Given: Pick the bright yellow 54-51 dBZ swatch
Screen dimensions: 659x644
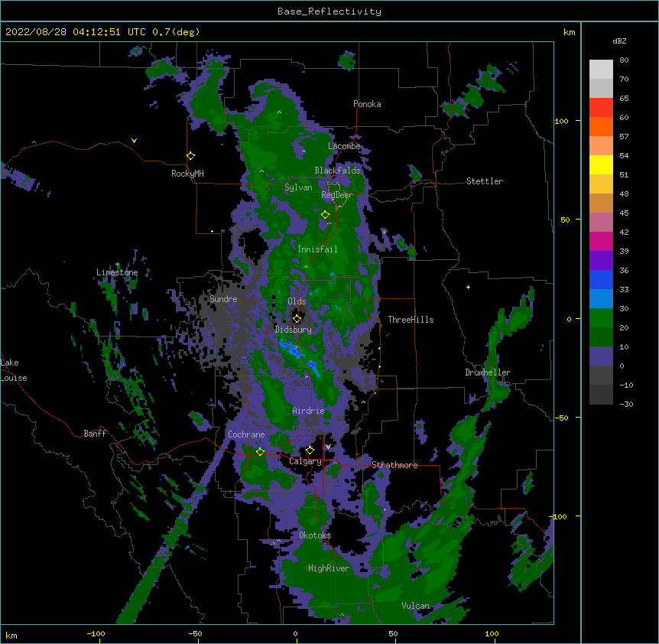Looking at the screenshot, I should pos(601,164).
